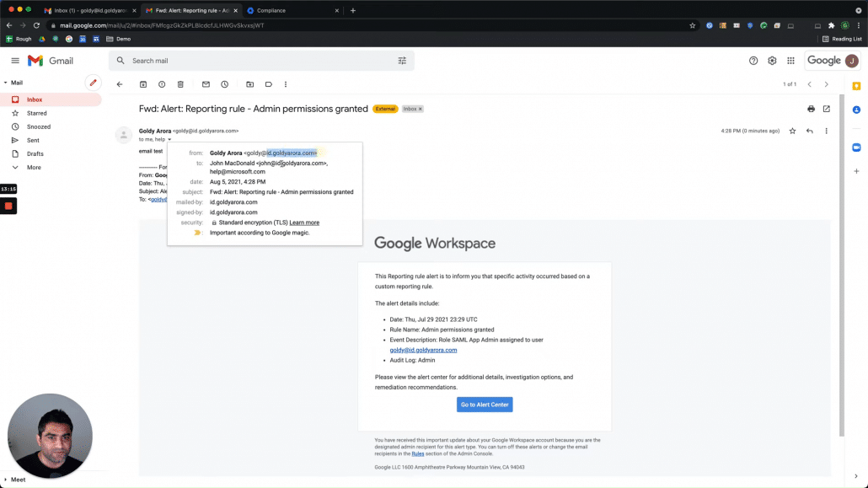Image resolution: width=868 pixels, height=488 pixels.
Task: Open the blue Contacts side panel icon
Action: tap(856, 110)
